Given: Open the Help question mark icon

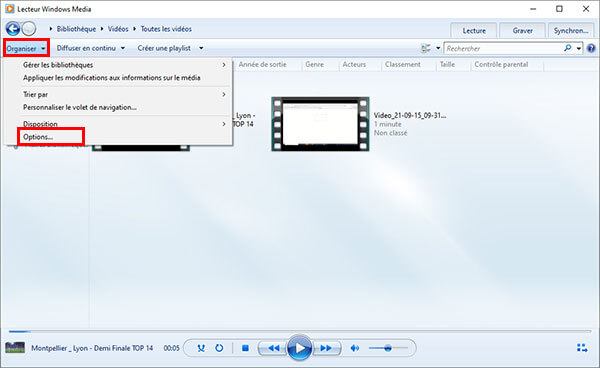Looking at the screenshot, I should (x=591, y=49).
